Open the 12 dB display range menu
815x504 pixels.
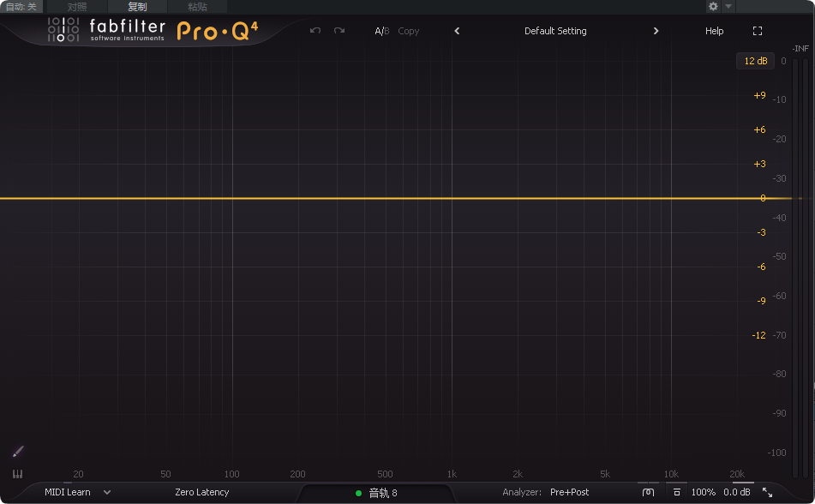pyautogui.click(x=755, y=61)
